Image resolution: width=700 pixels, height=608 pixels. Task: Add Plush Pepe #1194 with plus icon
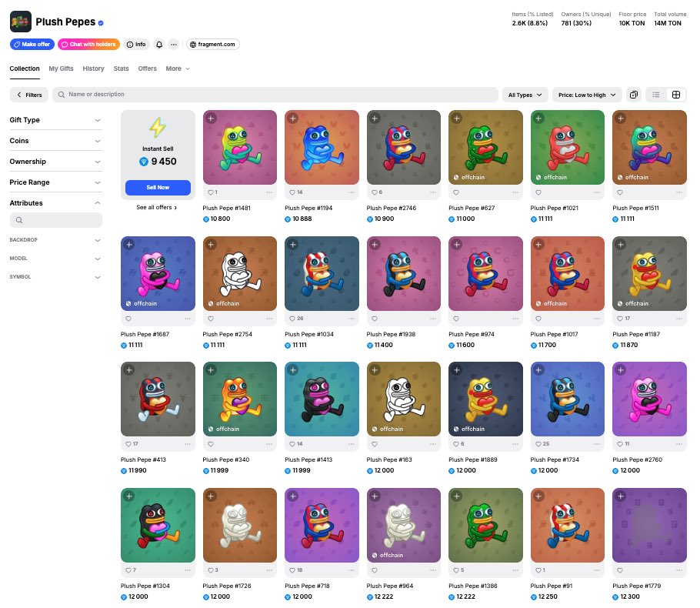(293, 119)
